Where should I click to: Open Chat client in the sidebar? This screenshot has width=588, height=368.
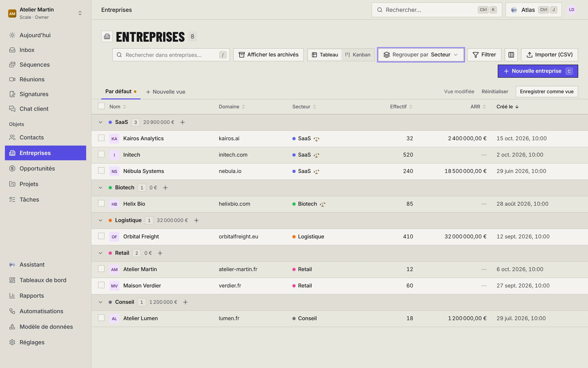click(x=46, y=109)
